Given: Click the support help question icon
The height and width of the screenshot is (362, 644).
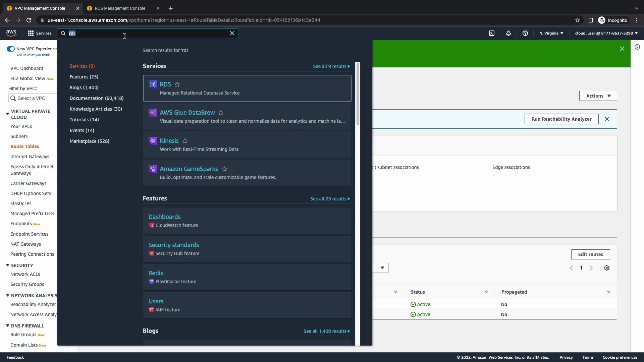Looking at the screenshot, I should pos(525,33).
